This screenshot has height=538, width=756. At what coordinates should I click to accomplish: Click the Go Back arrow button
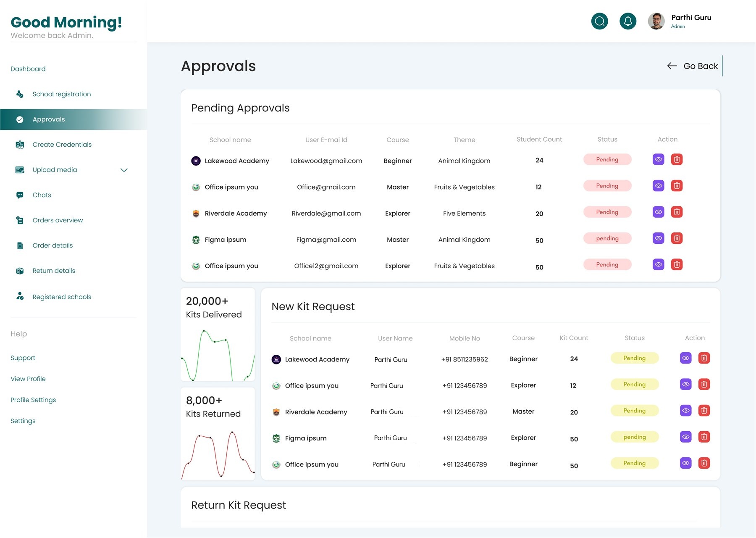tap(693, 66)
